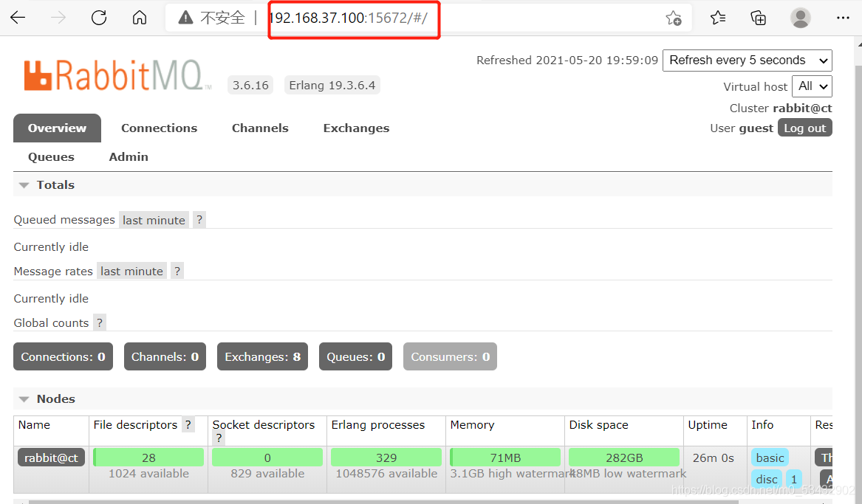The image size is (862, 504).
Task: Open the Refresh every 5 seconds dropdown
Action: click(x=747, y=61)
